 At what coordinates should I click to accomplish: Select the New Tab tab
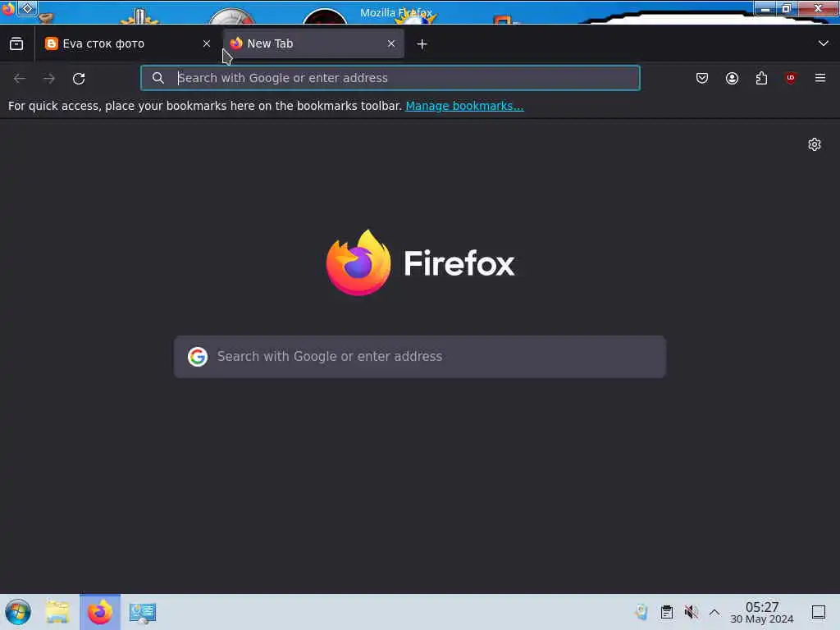313,44
